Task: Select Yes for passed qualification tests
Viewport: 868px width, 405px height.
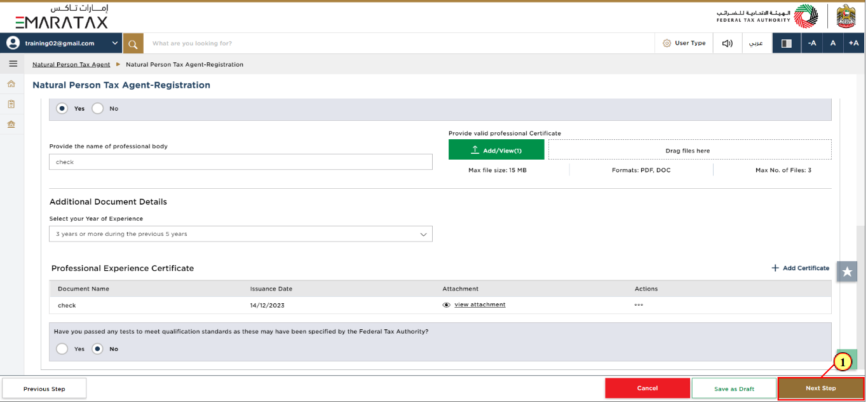Action: pos(62,349)
